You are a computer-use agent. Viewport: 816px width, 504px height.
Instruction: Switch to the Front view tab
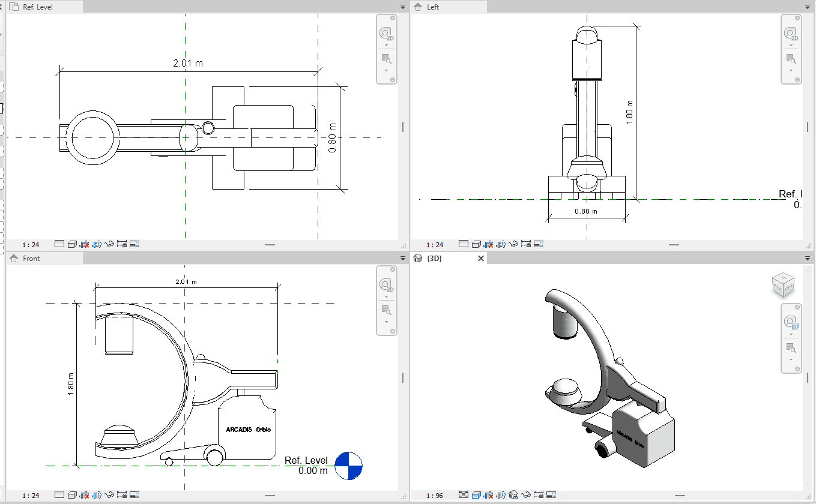[x=31, y=259]
